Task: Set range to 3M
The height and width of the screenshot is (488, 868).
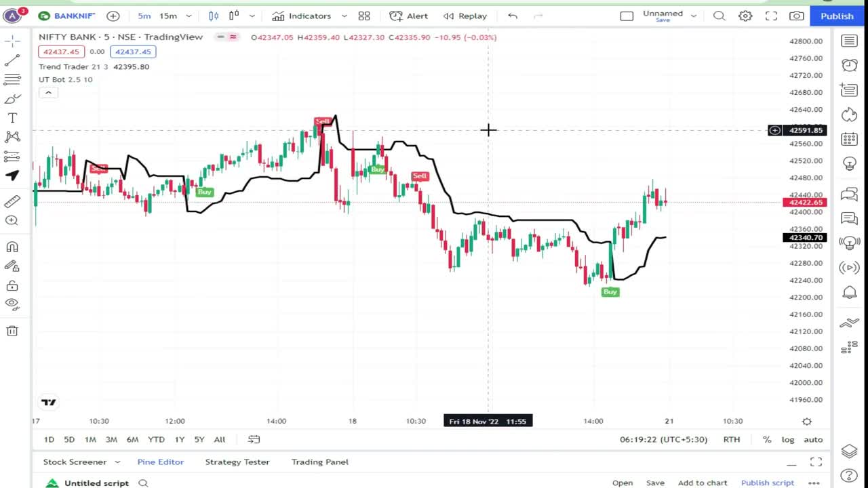Action: (x=111, y=439)
